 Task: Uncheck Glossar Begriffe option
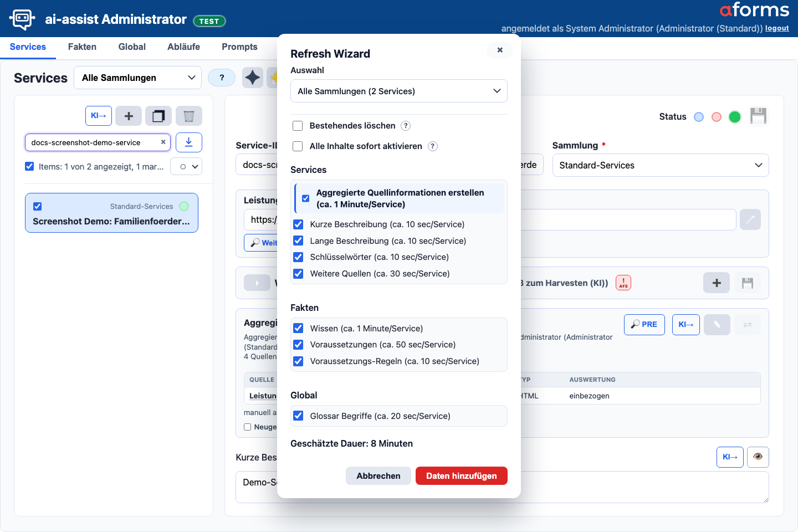point(298,416)
